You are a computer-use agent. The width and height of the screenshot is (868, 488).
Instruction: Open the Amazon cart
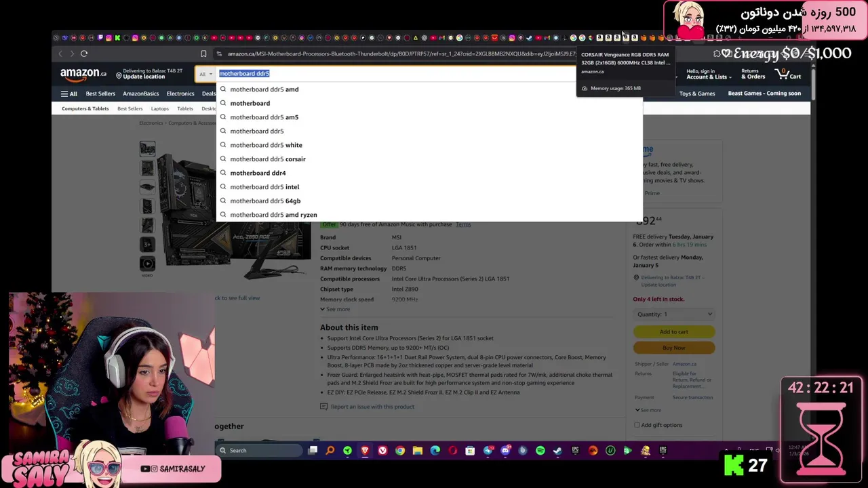(788, 74)
